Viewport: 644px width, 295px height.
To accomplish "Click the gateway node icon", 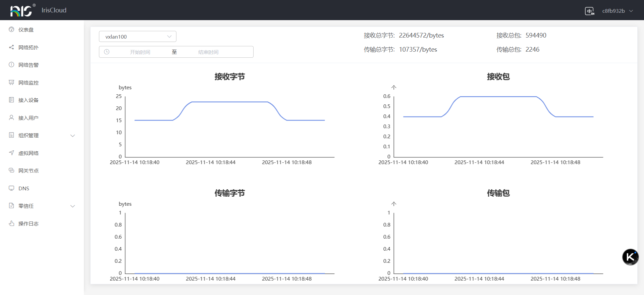I will coord(11,170).
